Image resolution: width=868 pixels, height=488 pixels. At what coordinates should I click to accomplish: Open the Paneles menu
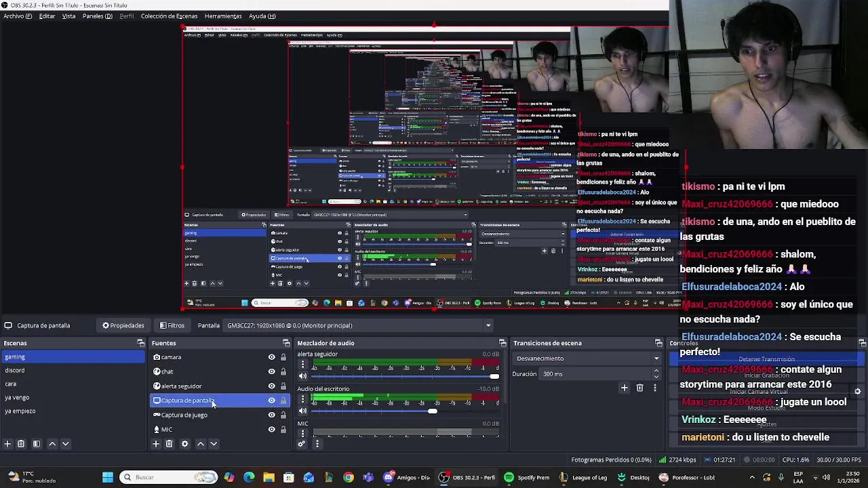pos(98,16)
